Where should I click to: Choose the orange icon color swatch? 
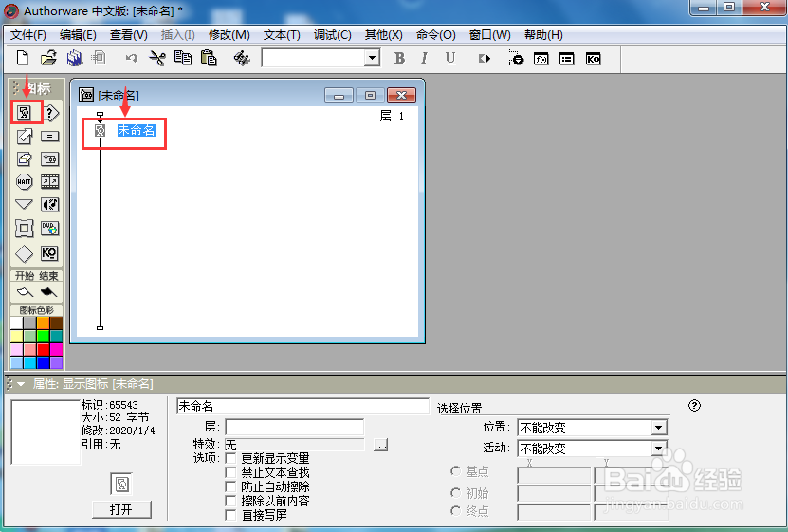44,323
